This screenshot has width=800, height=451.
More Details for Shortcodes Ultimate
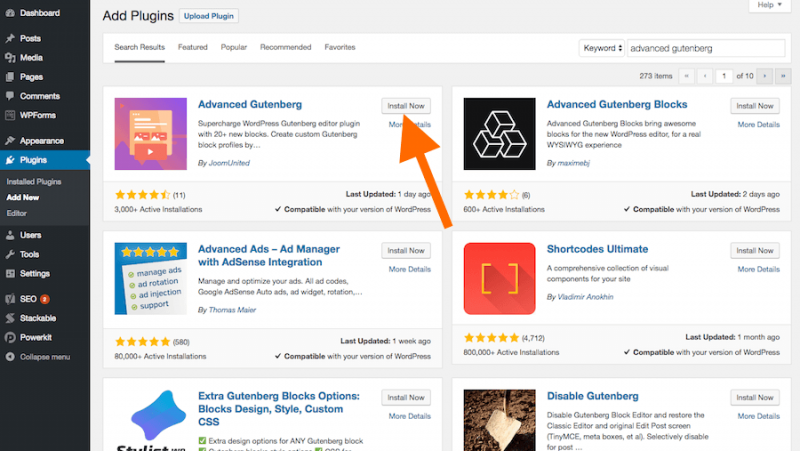[759, 269]
